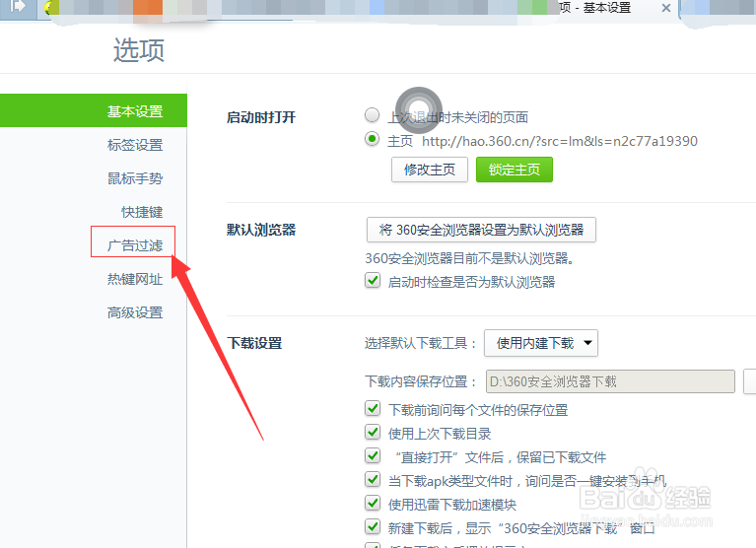Screen dimensions: 756x548
Task: Toggle 启动时检查是否为默认浏览器 checkbox
Action: [x=373, y=281]
